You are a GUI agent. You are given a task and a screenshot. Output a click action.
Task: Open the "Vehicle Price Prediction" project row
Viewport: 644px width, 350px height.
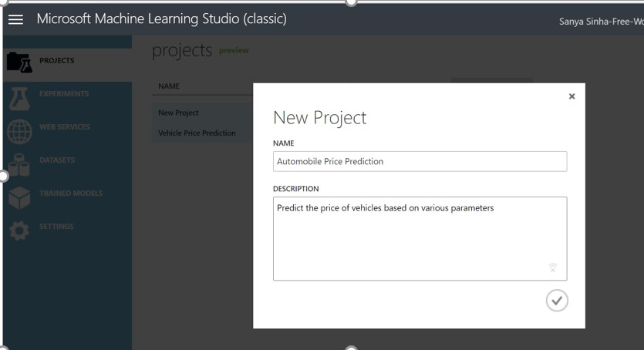[197, 133]
